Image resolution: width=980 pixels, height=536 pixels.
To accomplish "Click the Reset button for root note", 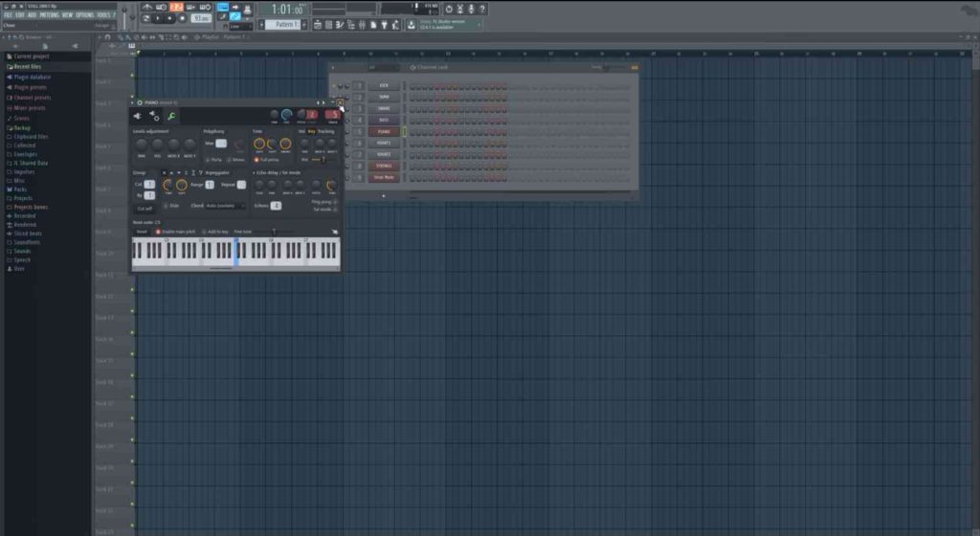I will [x=142, y=232].
